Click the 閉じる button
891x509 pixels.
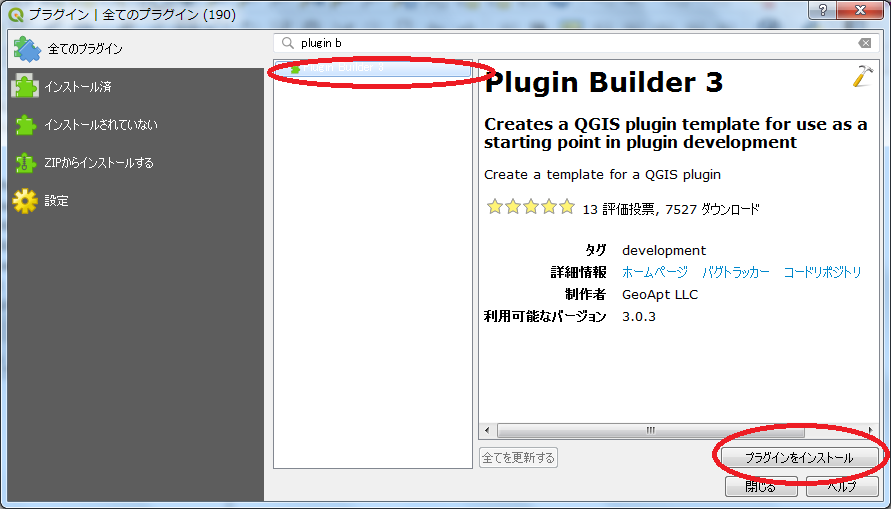tap(761, 487)
